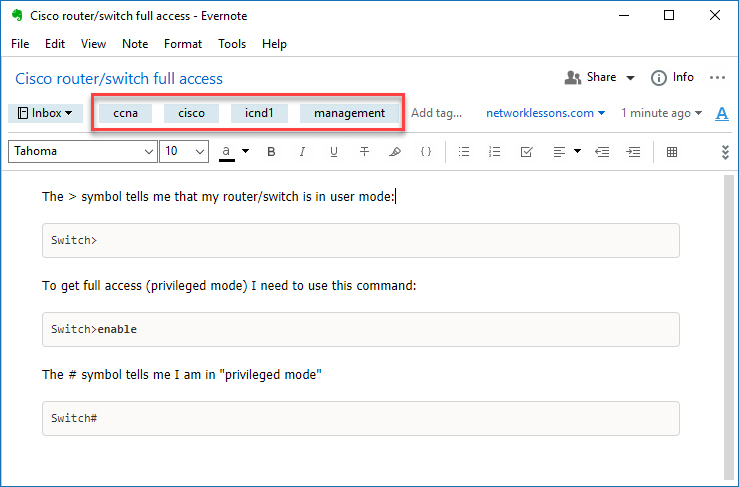Screen dimensions: 739x487
Task: Apply italic formatting
Action: [x=302, y=152]
